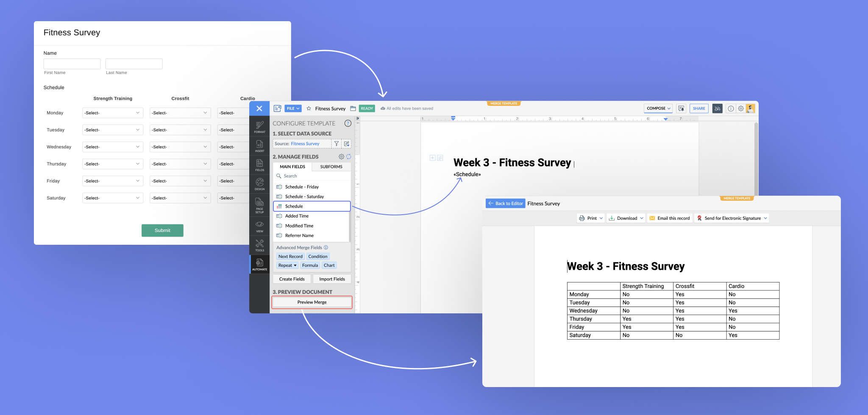Click the filter icon beside data source

point(337,144)
